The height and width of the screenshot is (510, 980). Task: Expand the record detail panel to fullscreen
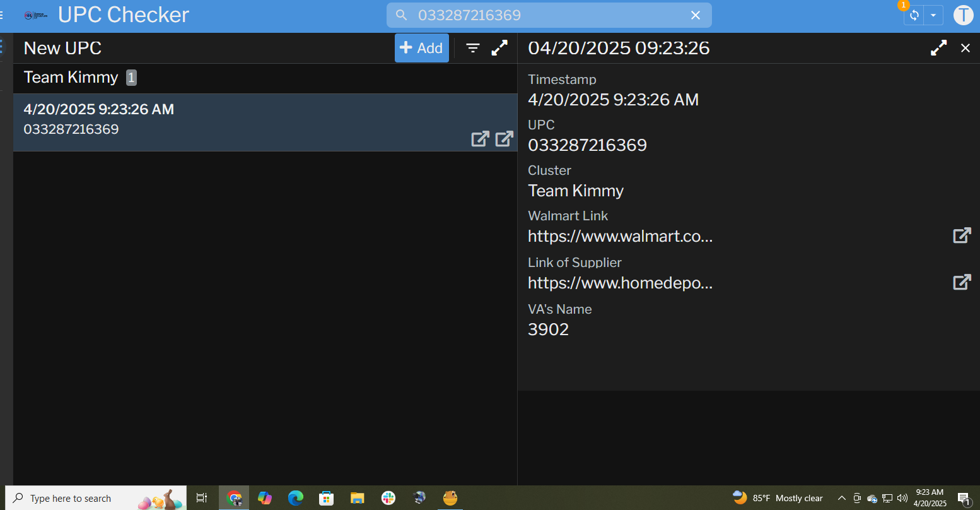click(938, 48)
